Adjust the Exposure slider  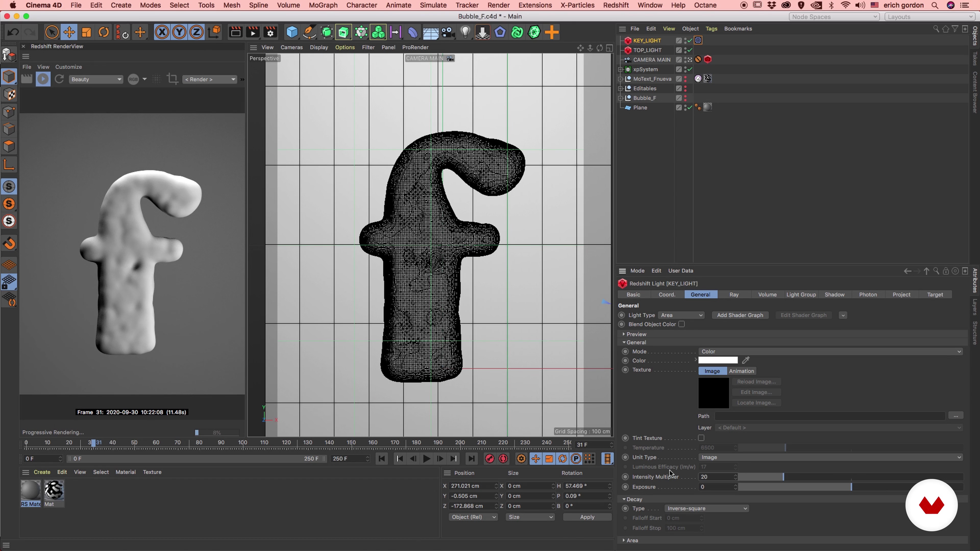click(851, 487)
